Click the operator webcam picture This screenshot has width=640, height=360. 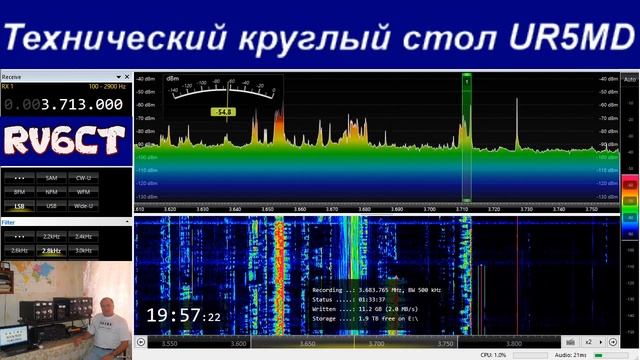pyautogui.click(x=66, y=310)
